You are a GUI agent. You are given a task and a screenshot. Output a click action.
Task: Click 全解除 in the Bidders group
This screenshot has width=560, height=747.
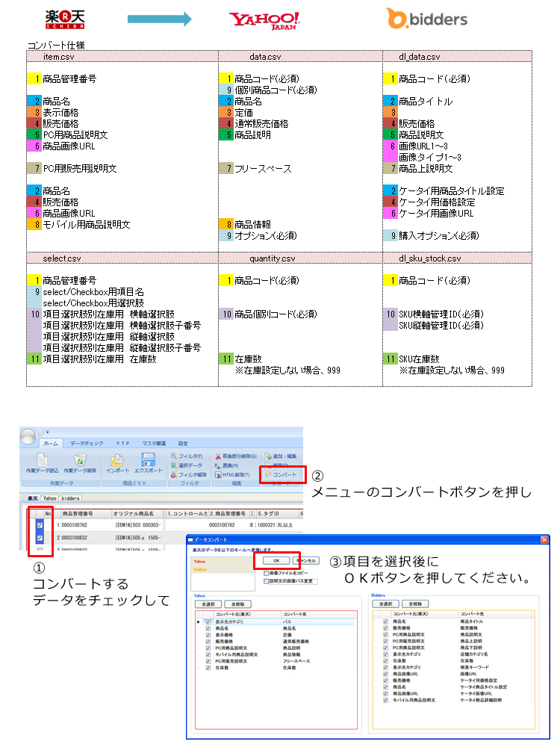(415, 604)
